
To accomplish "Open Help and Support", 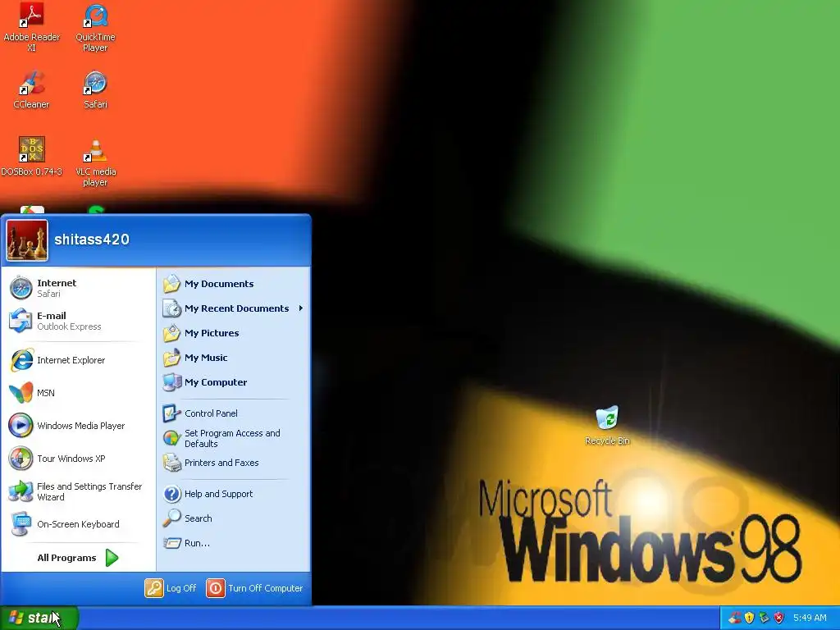I will pos(234,494).
